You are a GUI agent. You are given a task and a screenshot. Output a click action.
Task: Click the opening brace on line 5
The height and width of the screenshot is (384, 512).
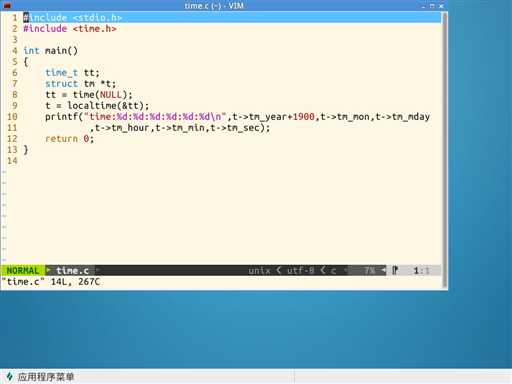point(26,62)
